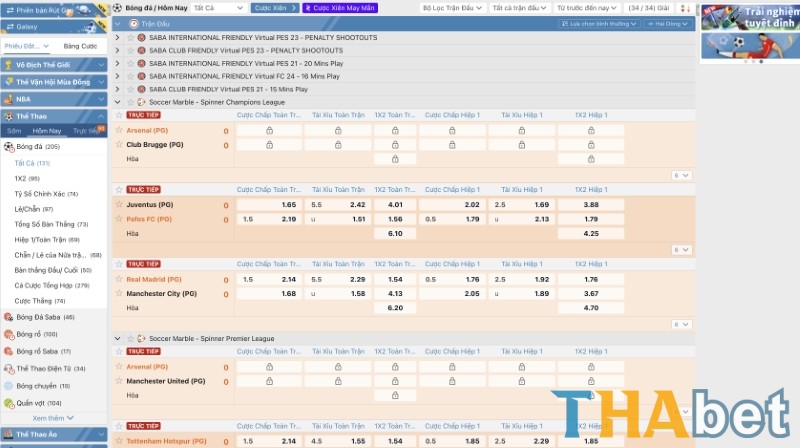Viewport: 800px width, 448px height.
Task: Open the Hai Dòng layout dropdown
Action: tap(667, 23)
